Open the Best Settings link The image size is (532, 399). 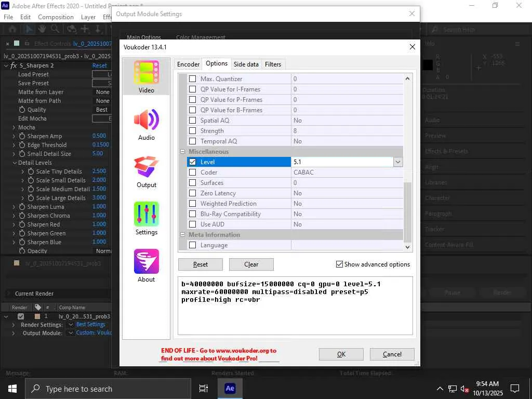point(90,324)
